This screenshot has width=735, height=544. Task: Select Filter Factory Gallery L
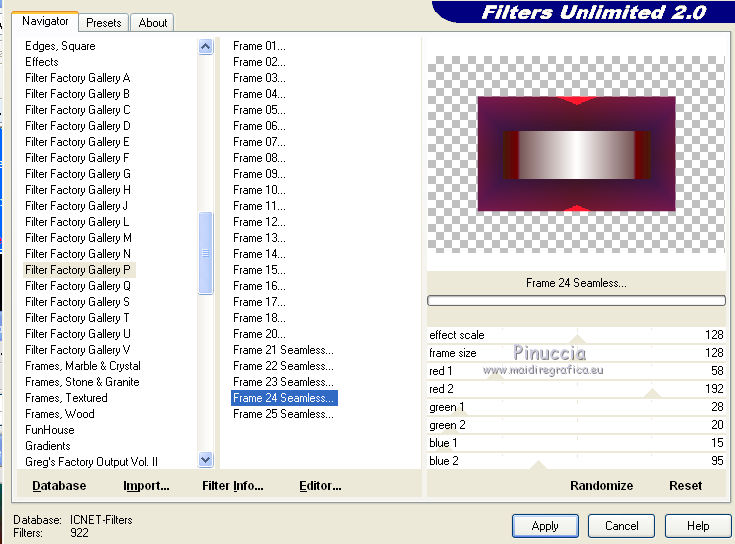click(x=77, y=222)
